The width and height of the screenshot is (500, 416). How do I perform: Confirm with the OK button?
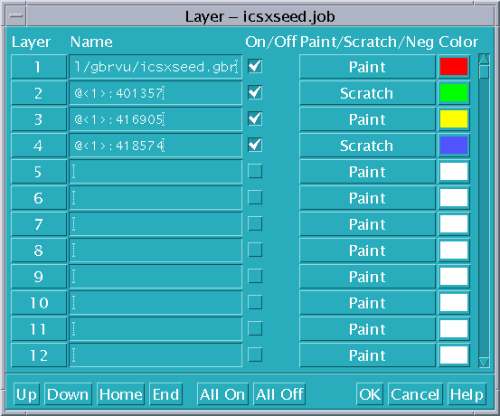[370, 394]
